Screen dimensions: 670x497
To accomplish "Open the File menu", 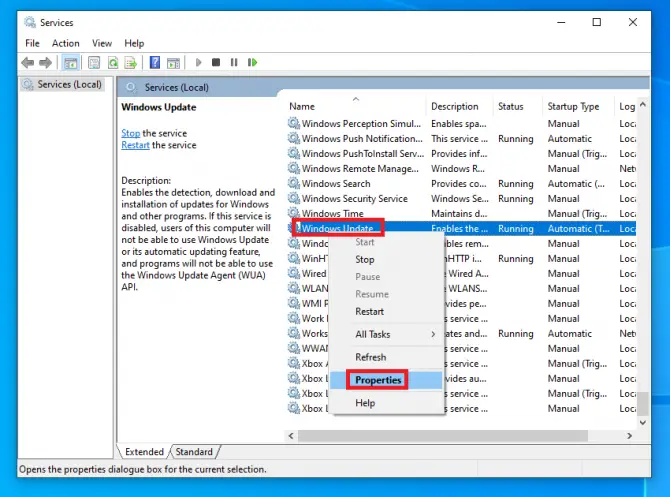I will click(32, 43).
